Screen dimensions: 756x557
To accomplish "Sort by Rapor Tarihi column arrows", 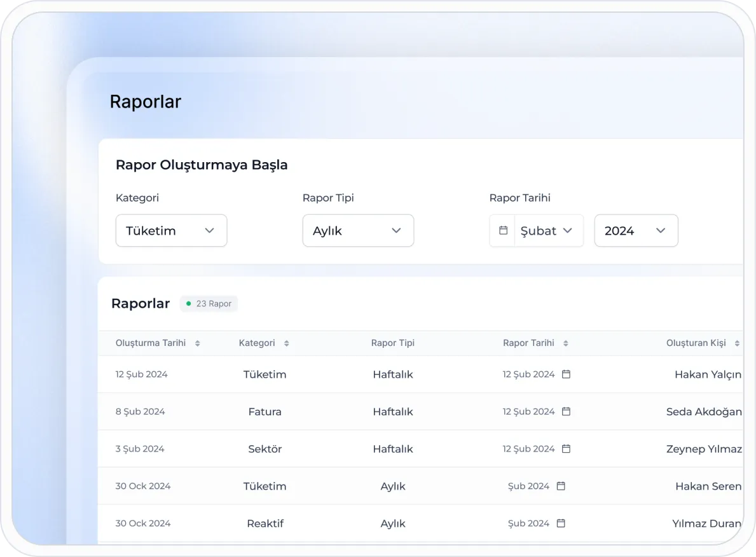I will [565, 343].
